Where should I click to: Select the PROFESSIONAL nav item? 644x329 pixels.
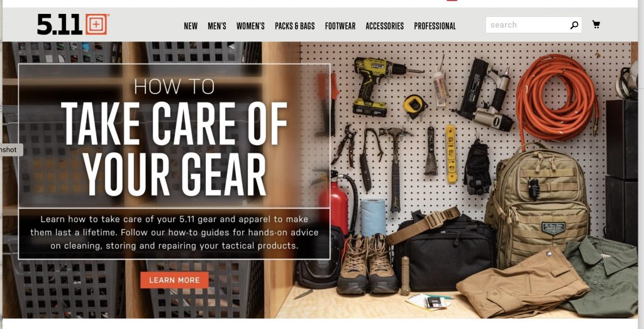[435, 26]
